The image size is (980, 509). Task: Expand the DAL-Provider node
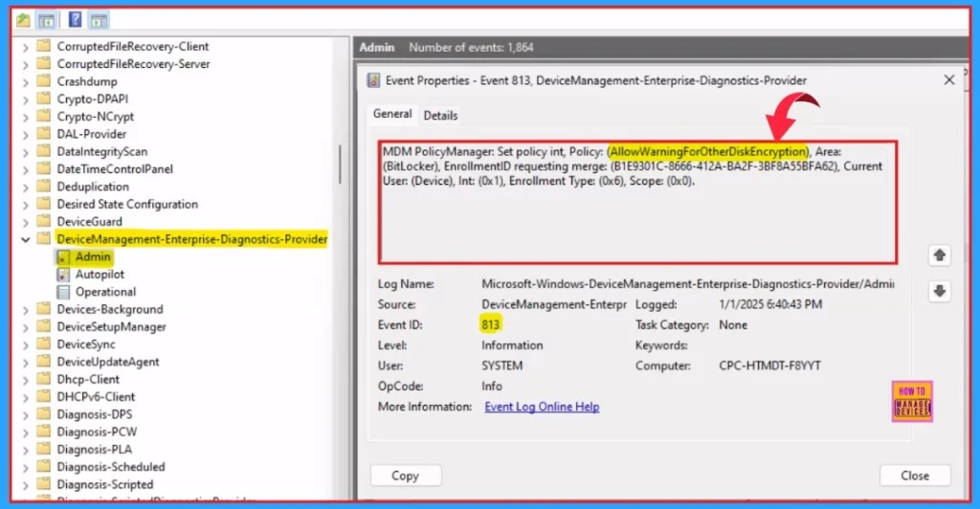click(x=26, y=134)
